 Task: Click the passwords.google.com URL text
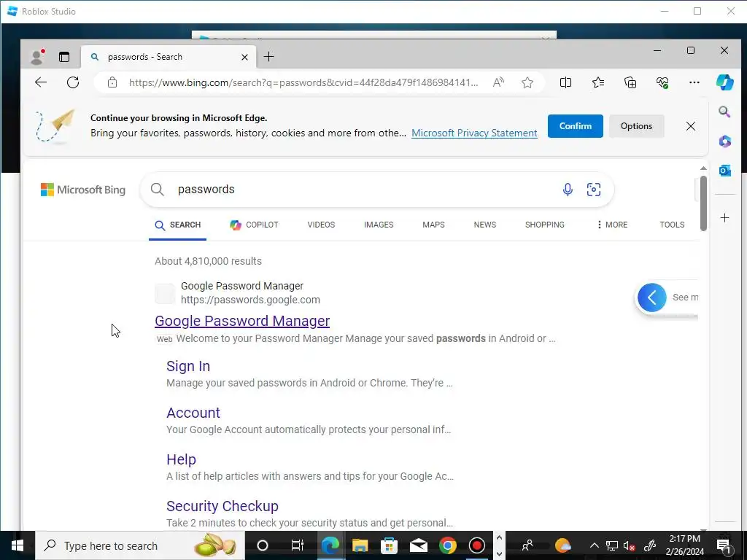(x=250, y=300)
